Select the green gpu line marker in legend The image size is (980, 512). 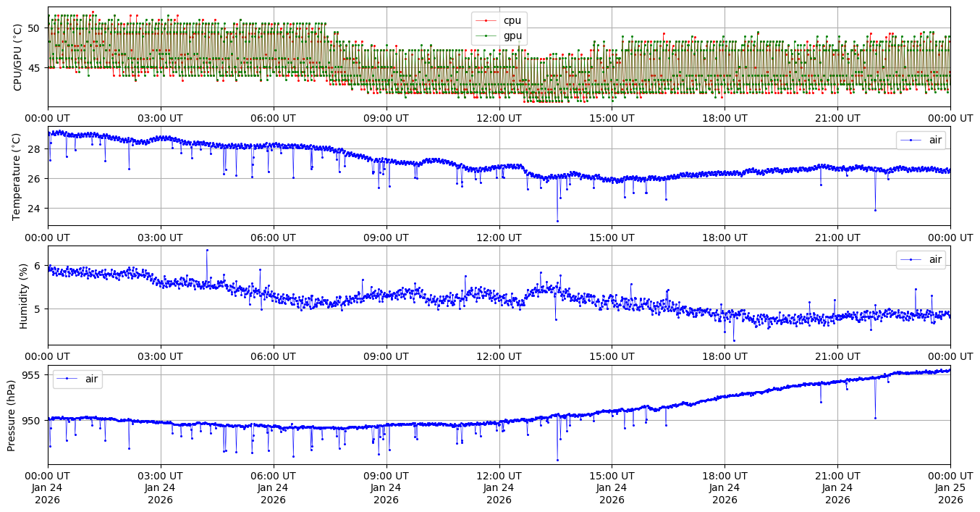486,36
